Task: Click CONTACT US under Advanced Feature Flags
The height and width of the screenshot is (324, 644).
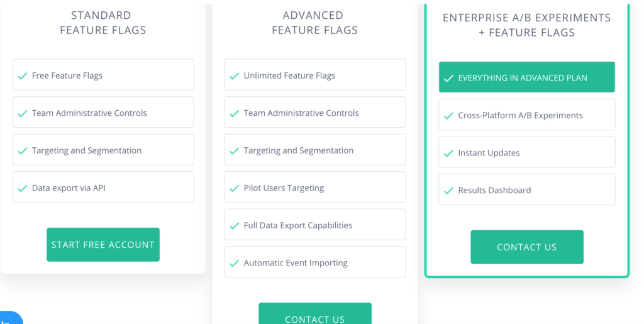Action: tap(314, 316)
